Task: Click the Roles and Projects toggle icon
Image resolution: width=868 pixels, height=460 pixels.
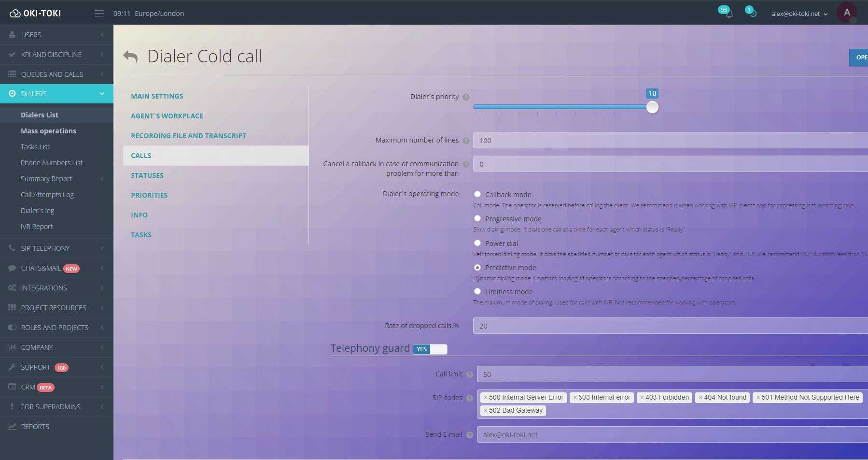Action: tap(12, 327)
